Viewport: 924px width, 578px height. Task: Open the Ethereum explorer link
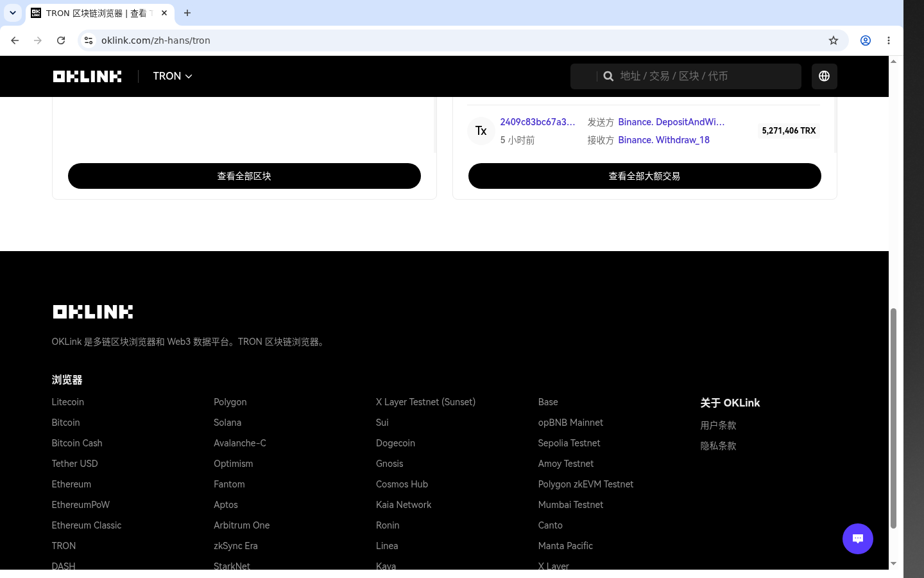coord(71,484)
